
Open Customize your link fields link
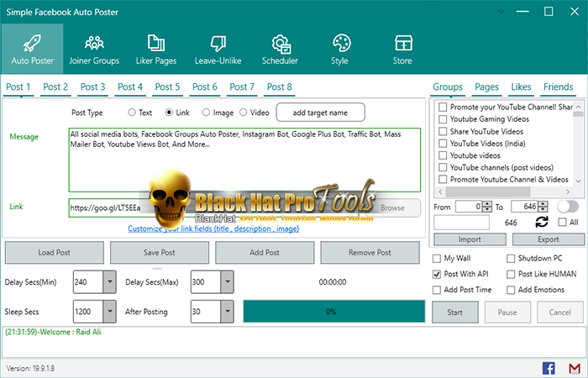[213, 228]
